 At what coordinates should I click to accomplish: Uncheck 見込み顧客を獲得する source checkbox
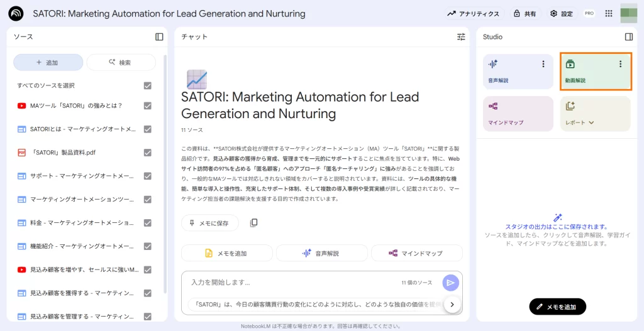[x=147, y=293]
